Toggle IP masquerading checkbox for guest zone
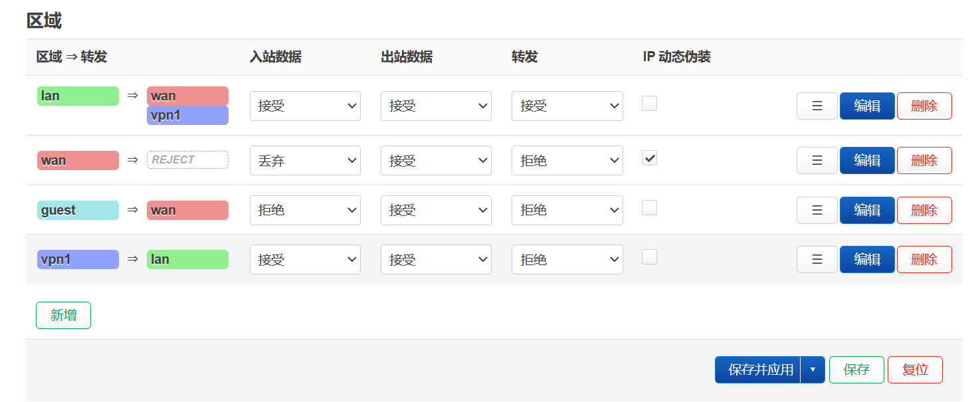This screenshot has width=980, height=402. [x=649, y=207]
